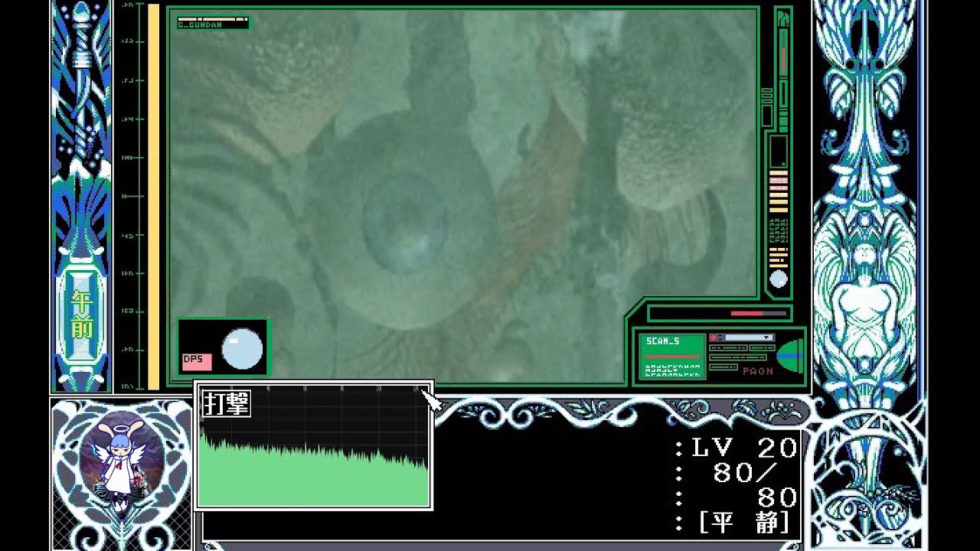Screen dimensions: 980x551
Task: Click the black rectangular slot in right strip
Action: coord(779,151)
